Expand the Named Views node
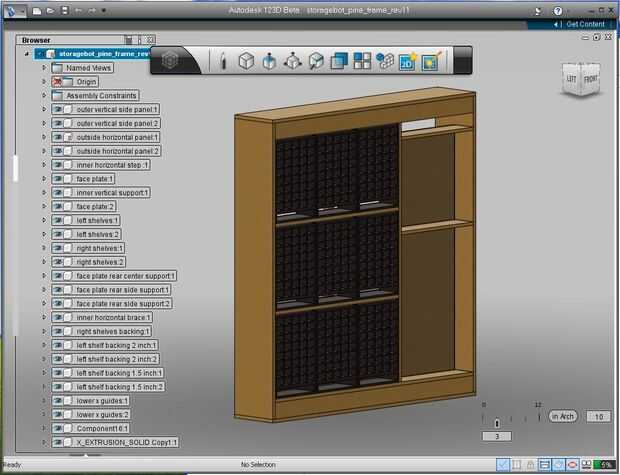The height and width of the screenshot is (475, 620). pos(44,68)
